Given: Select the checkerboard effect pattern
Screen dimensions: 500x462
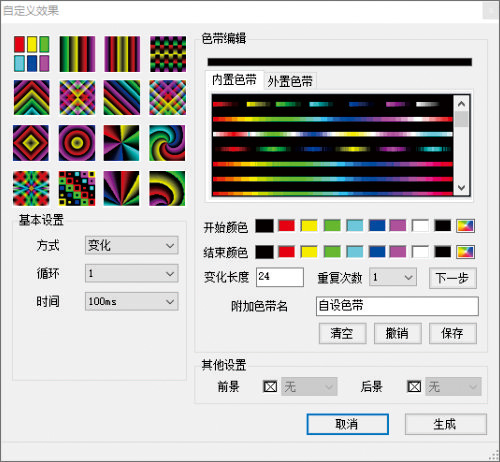Looking at the screenshot, I should pyautogui.click(x=168, y=54).
